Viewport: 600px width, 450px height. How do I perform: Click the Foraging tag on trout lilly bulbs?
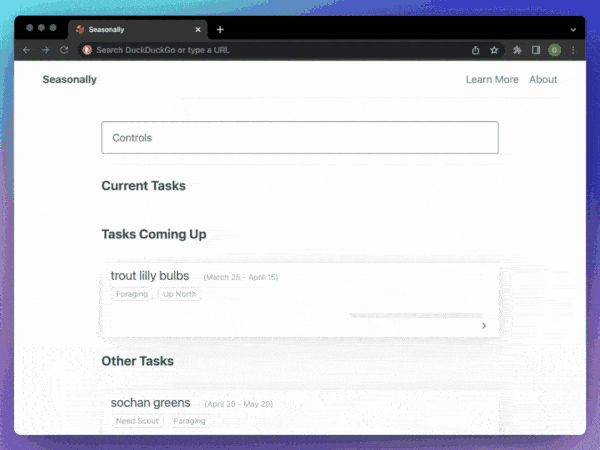[x=132, y=294]
